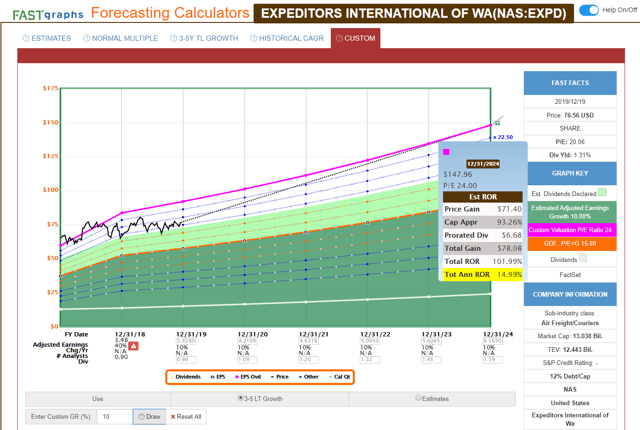Click help icon beside Normal Multiple

click(87, 38)
